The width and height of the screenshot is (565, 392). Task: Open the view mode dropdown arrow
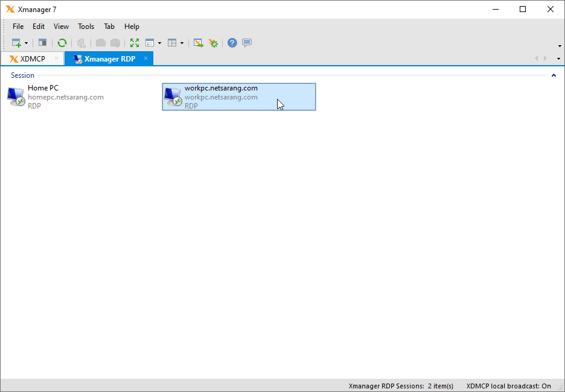(x=159, y=43)
